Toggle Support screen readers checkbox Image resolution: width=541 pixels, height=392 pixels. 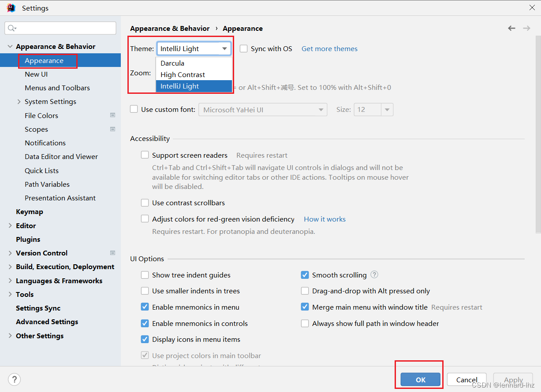pos(145,155)
